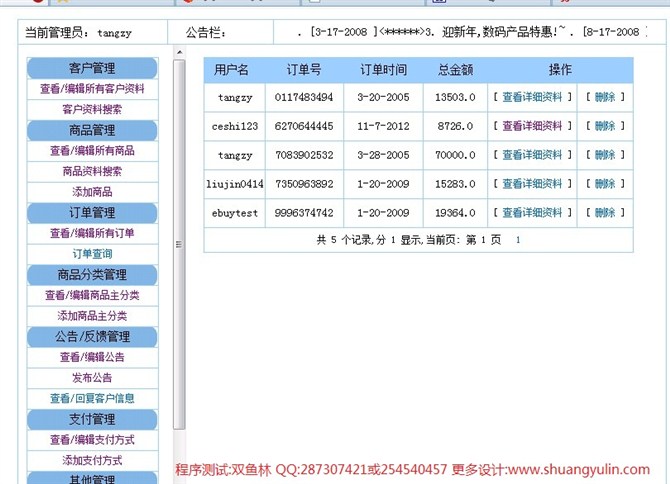670x484 pixels.
Task: Click 添加支付方式 link
Action: coord(92,460)
